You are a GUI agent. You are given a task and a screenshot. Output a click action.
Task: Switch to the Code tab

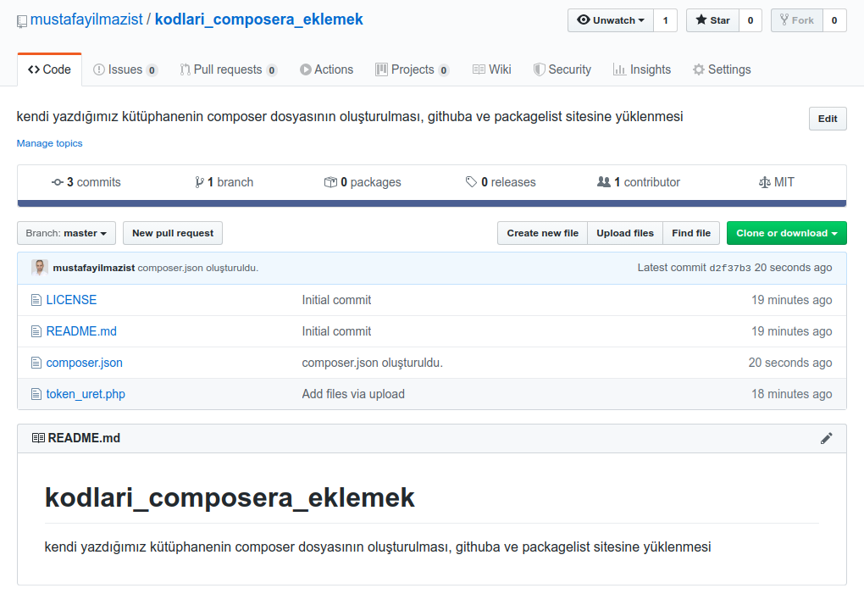click(x=50, y=70)
